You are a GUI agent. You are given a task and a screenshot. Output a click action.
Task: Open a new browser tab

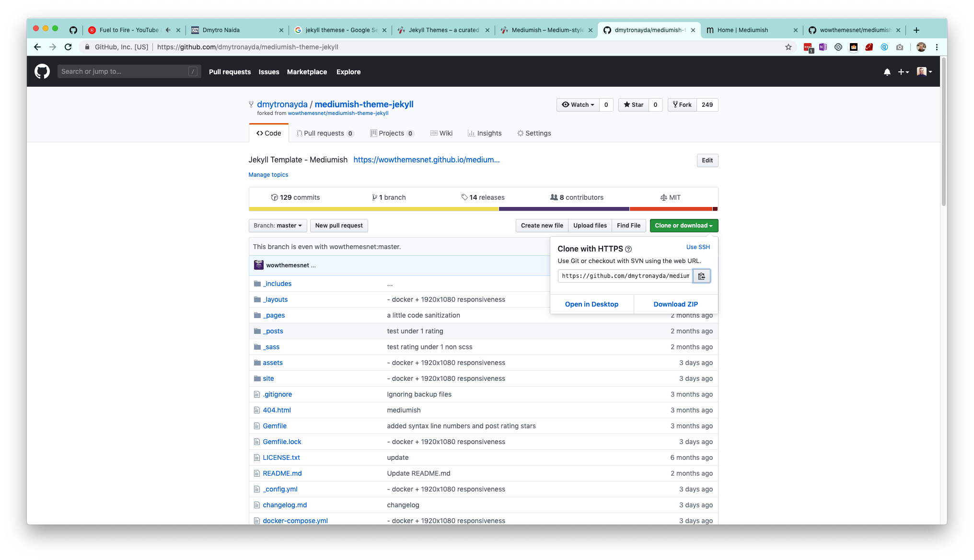tap(916, 30)
